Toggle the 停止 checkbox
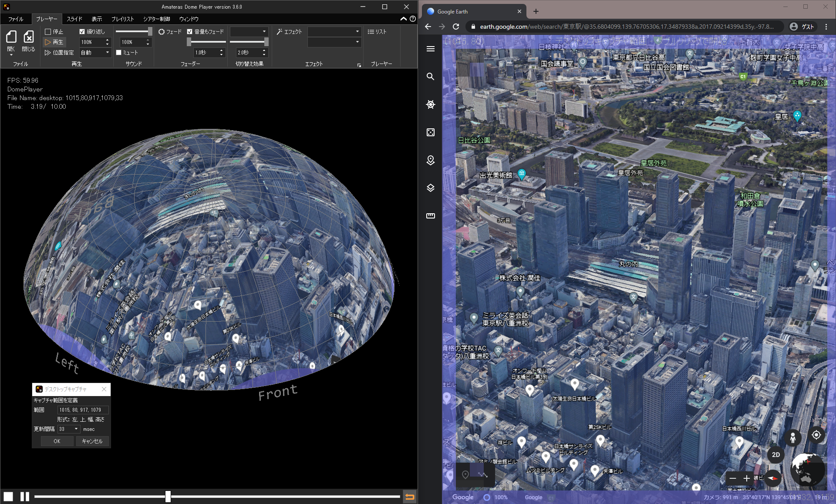Screen dimensions: 836x504 [48, 32]
